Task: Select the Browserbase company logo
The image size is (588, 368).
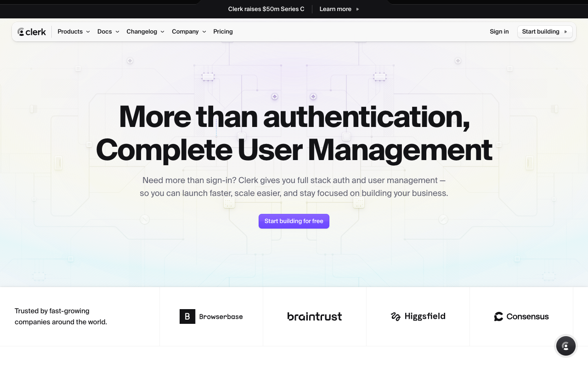Action: (x=211, y=316)
